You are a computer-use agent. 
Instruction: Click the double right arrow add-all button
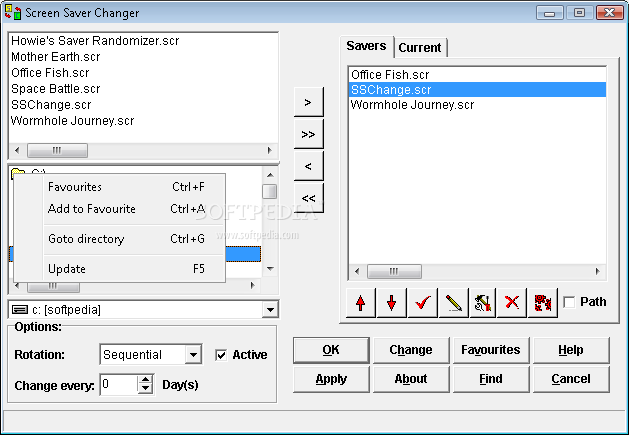pyautogui.click(x=308, y=134)
